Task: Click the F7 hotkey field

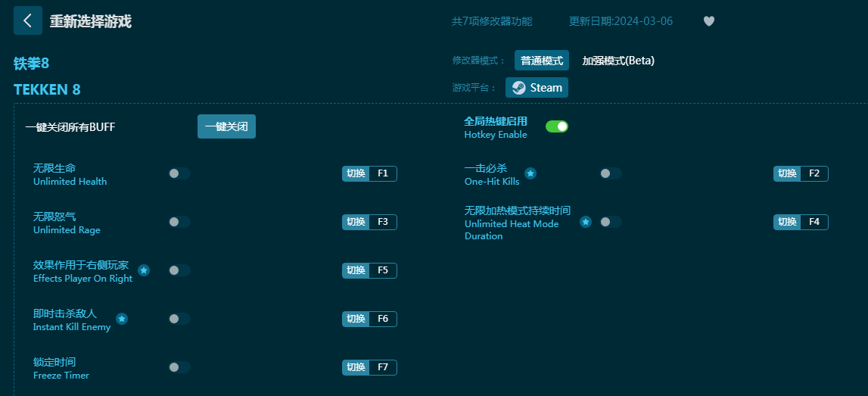Action: [383, 367]
